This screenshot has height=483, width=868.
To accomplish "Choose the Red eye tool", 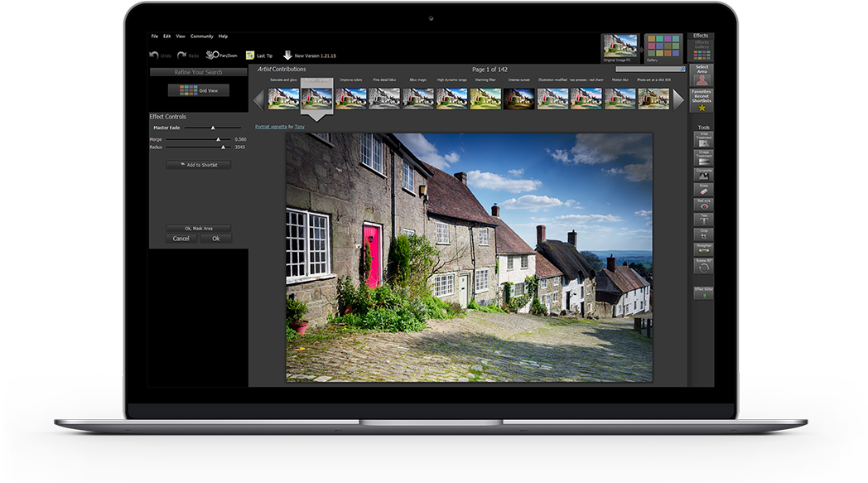I will [702, 205].
